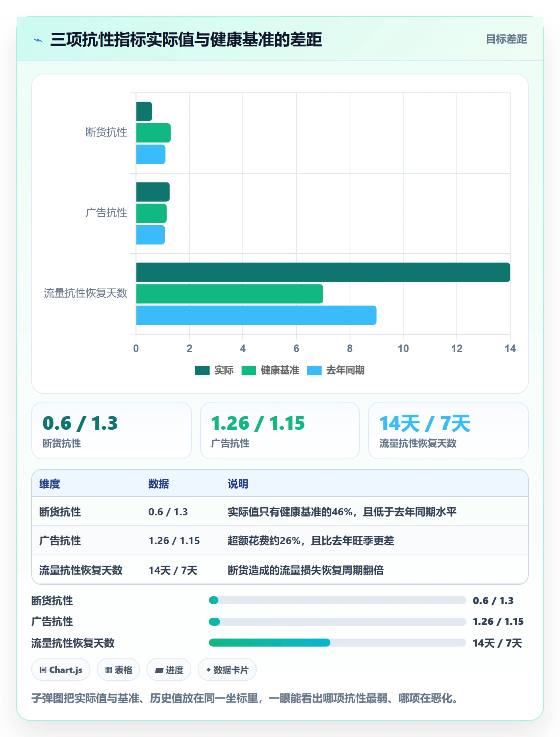Click the 广告抗性 progress bar

[338, 622]
